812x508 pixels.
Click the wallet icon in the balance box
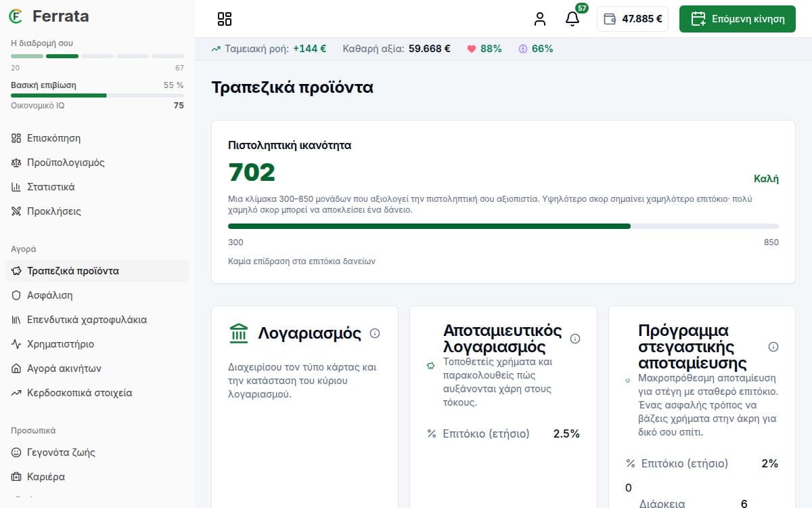click(x=609, y=19)
